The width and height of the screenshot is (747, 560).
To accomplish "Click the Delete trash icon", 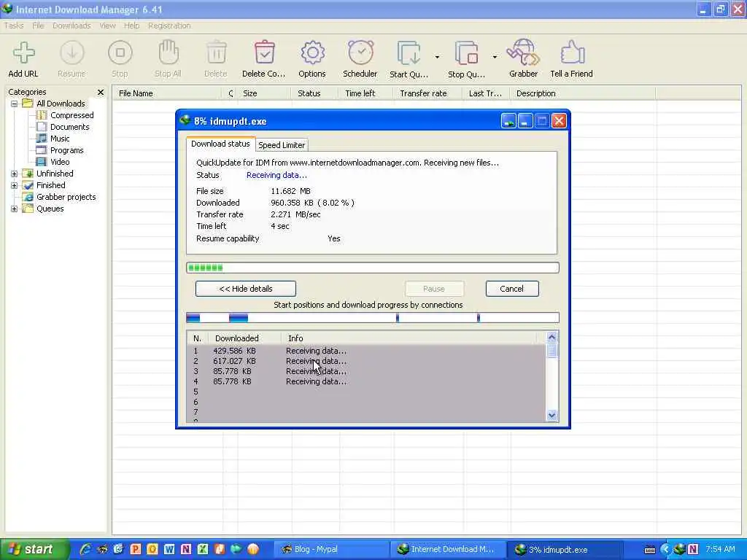I will (x=216, y=52).
